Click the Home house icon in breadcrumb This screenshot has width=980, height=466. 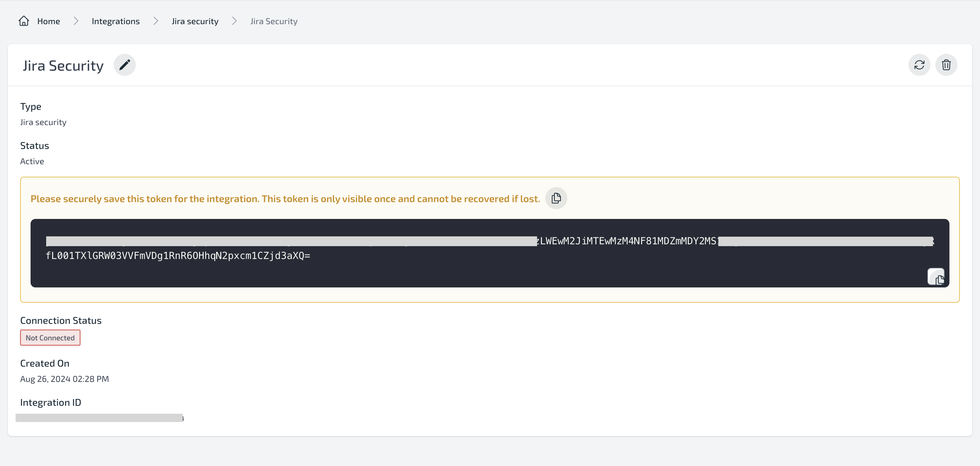pos(24,21)
